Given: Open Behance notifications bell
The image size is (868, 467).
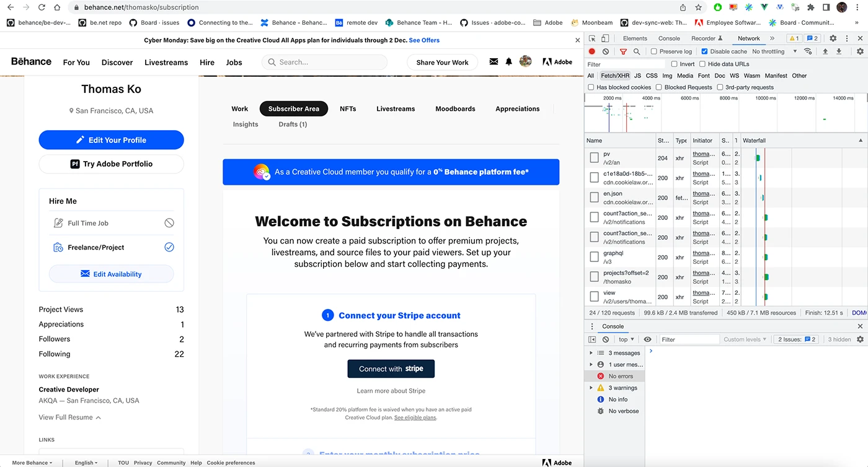Looking at the screenshot, I should click(x=509, y=62).
